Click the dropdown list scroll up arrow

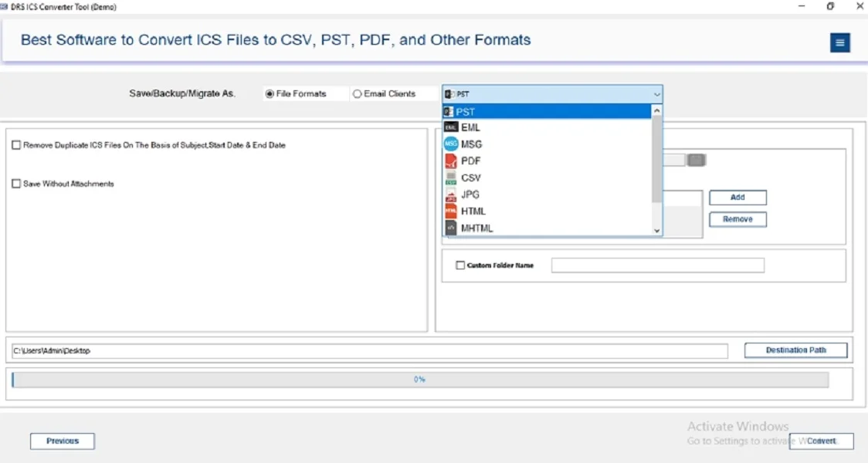[656, 110]
